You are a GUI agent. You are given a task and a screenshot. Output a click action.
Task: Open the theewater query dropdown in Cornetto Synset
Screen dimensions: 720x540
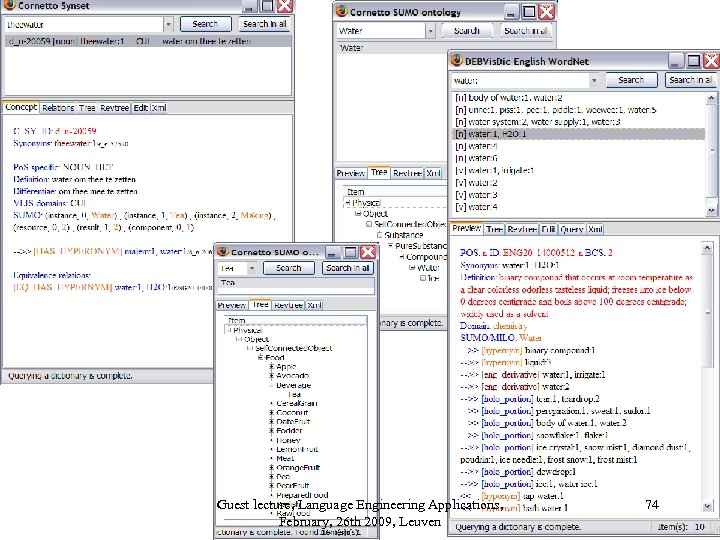(x=169, y=24)
